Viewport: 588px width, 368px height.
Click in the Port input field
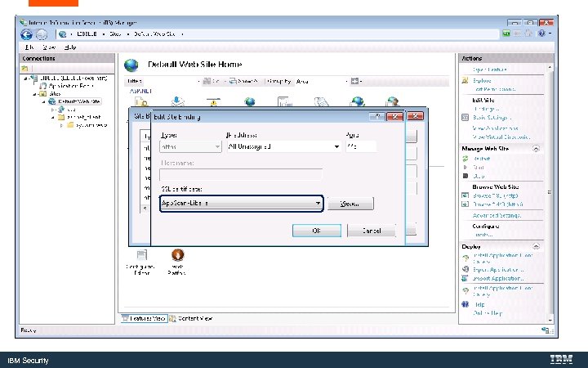pyautogui.click(x=361, y=147)
